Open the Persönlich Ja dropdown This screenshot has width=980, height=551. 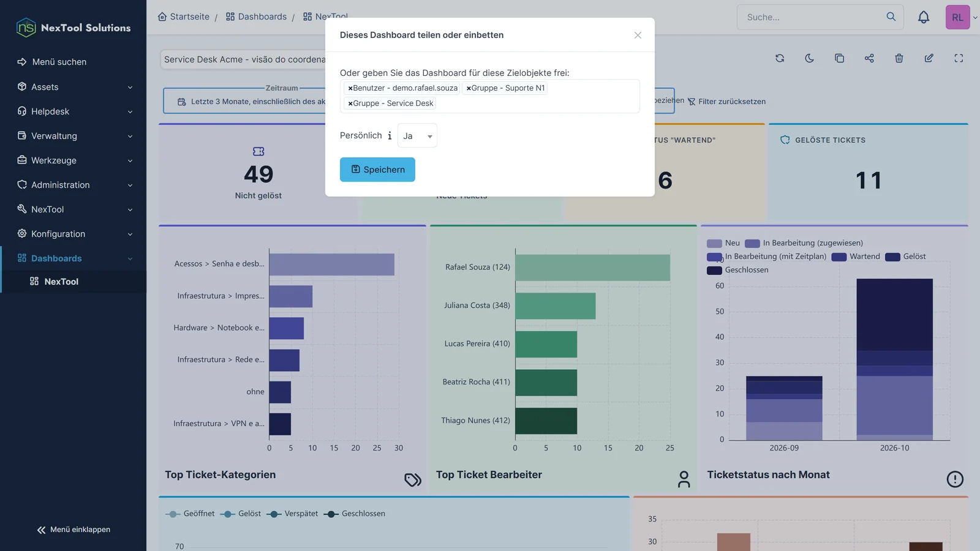417,136
